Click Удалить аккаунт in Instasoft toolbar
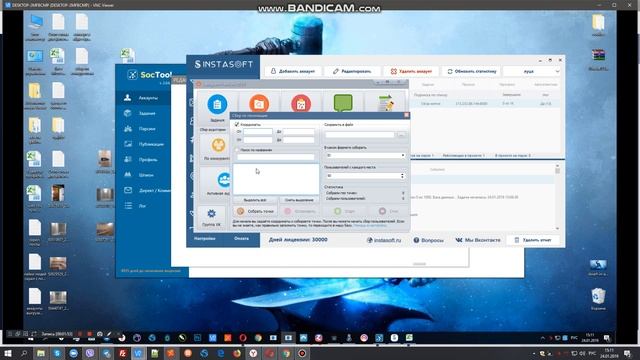The width and height of the screenshot is (640, 360). pos(411,71)
